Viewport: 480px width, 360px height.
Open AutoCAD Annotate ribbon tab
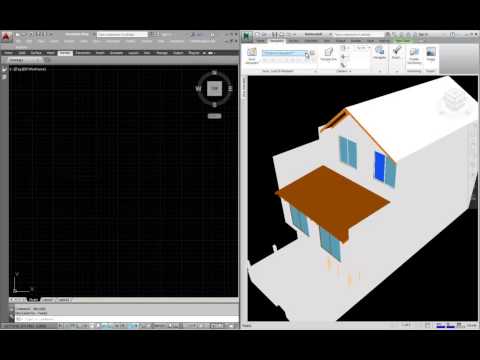pos(116,53)
